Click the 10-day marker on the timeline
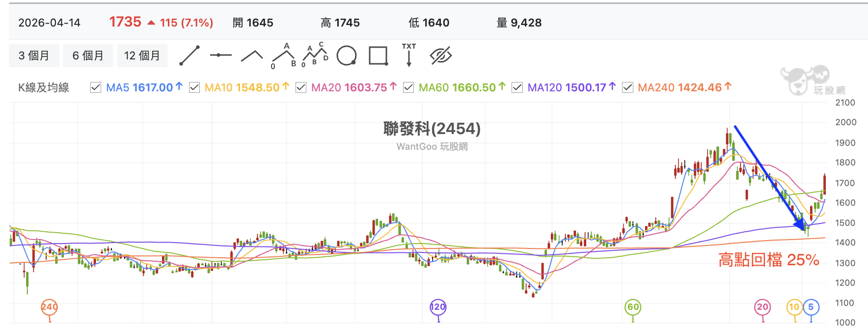 794,307
